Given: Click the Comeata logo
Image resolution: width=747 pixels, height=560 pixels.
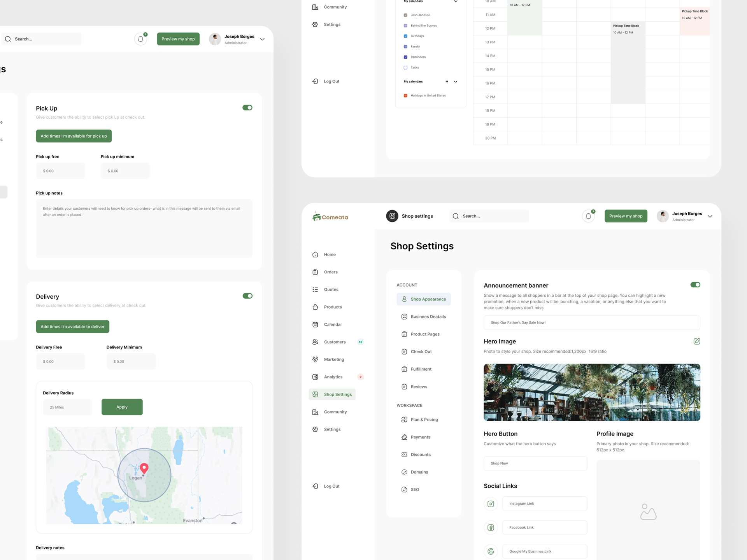Looking at the screenshot, I should click(330, 217).
